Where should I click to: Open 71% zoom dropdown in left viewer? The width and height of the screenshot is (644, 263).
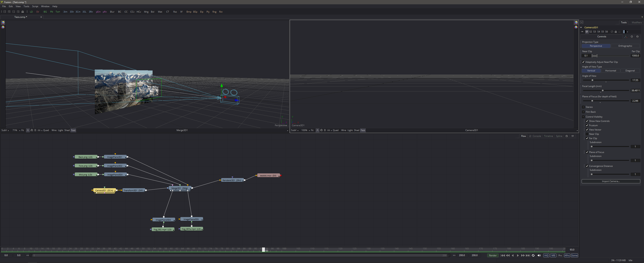(x=16, y=130)
